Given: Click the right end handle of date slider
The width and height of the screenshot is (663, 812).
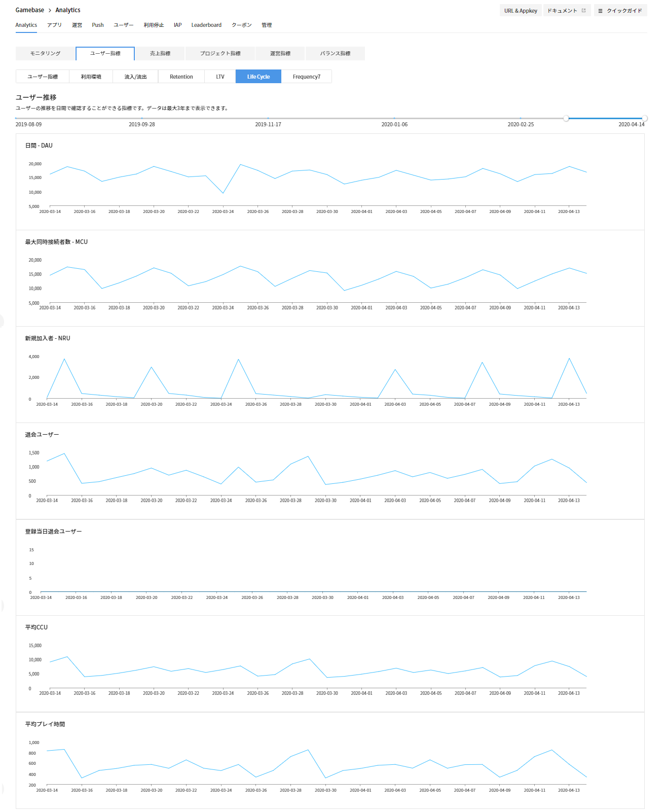Looking at the screenshot, I should pyautogui.click(x=645, y=118).
